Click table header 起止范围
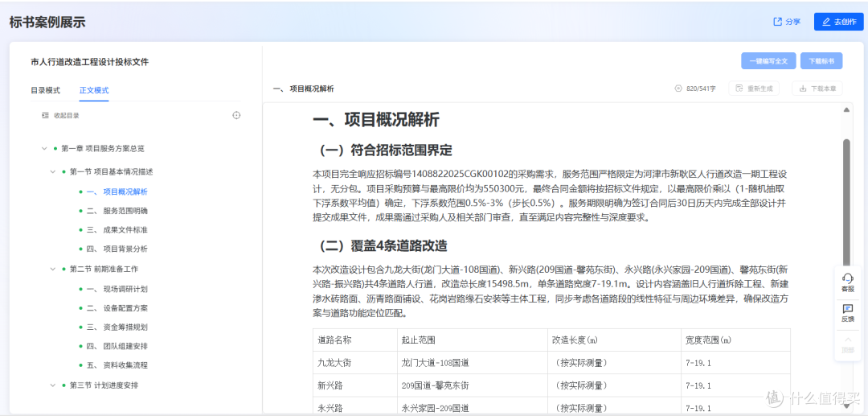The image size is (868, 416). tap(417, 340)
